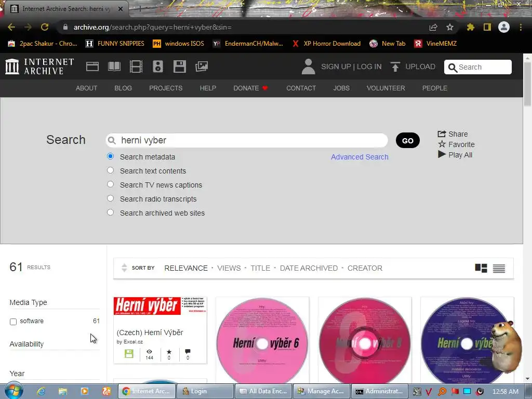Open the PROJECTS menu item
The height and width of the screenshot is (399, 532).
click(x=166, y=88)
